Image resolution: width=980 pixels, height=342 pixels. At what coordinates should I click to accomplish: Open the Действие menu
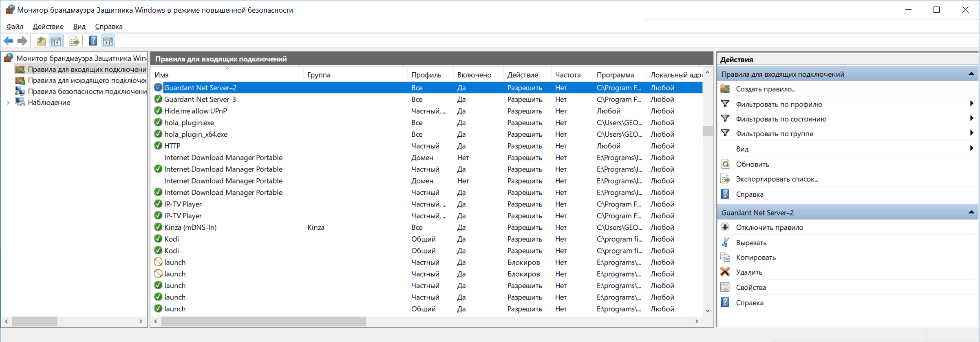[48, 27]
